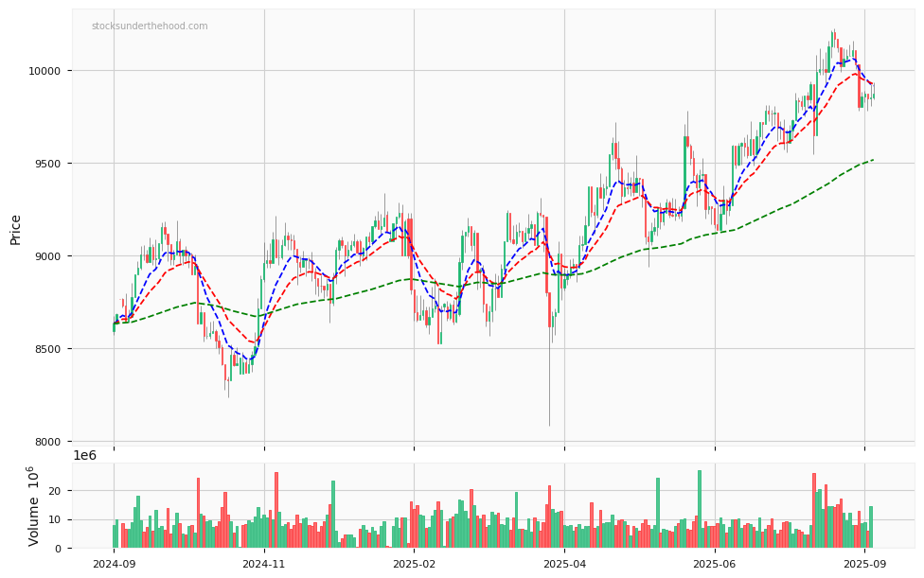Select the 9000 price tick label
Viewport: 924px width, 578px height.
coord(47,256)
